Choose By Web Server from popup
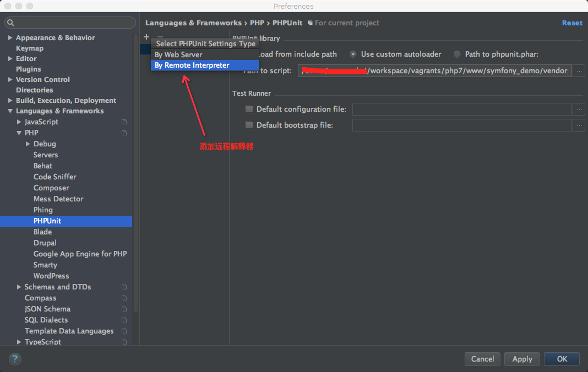The image size is (588, 372). 178,54
